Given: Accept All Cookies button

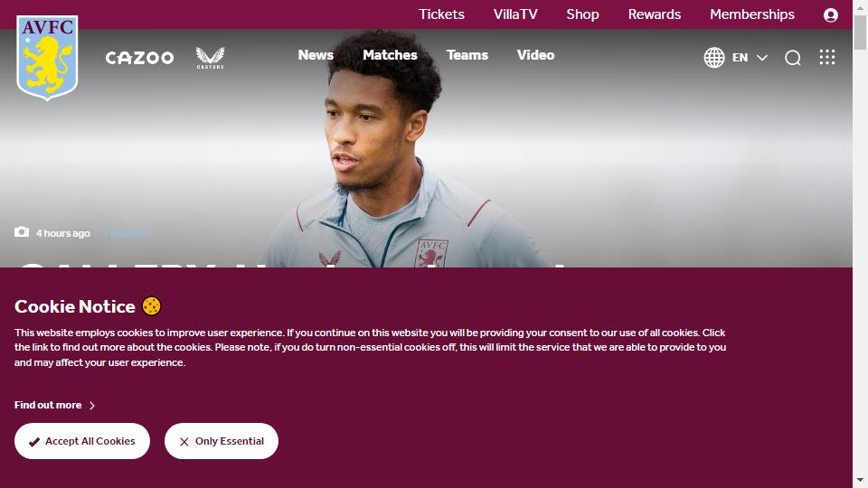Looking at the screenshot, I should pyautogui.click(x=82, y=441).
